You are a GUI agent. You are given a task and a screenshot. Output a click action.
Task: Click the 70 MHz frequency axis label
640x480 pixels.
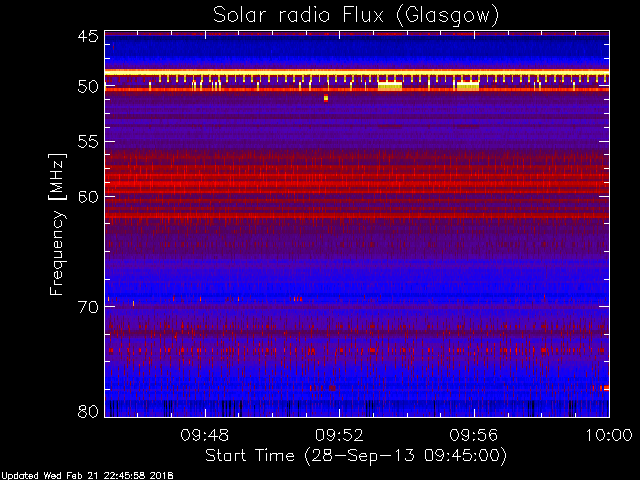pos(88,307)
